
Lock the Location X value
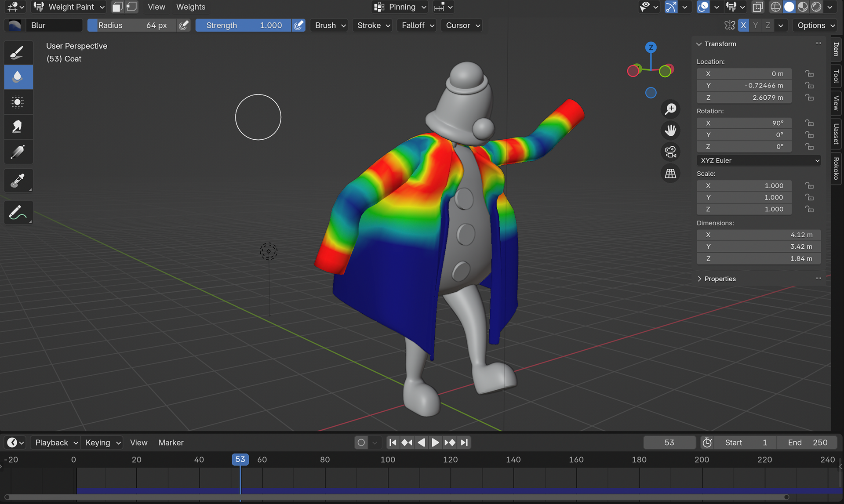click(809, 74)
